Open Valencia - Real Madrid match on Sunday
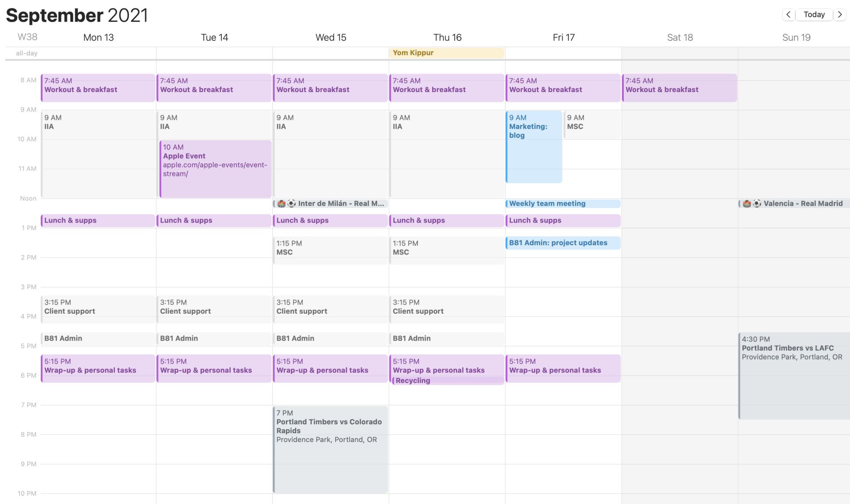 [x=794, y=204]
